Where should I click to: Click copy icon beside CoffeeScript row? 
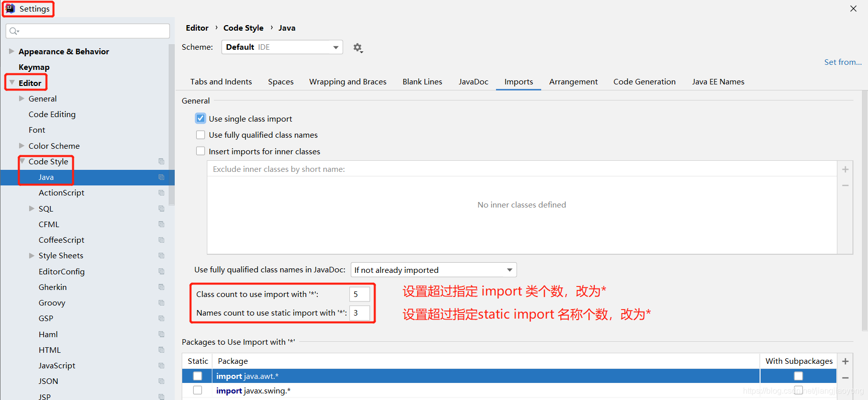click(161, 240)
